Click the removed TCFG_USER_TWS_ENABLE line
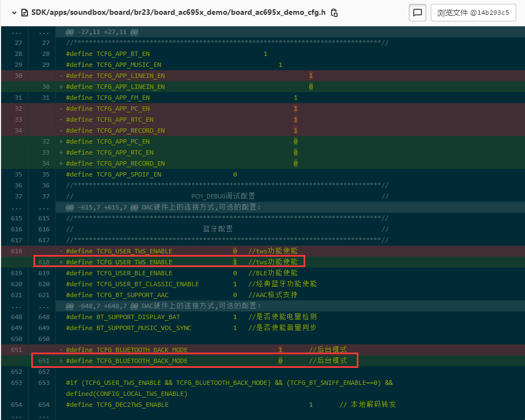 290,251
